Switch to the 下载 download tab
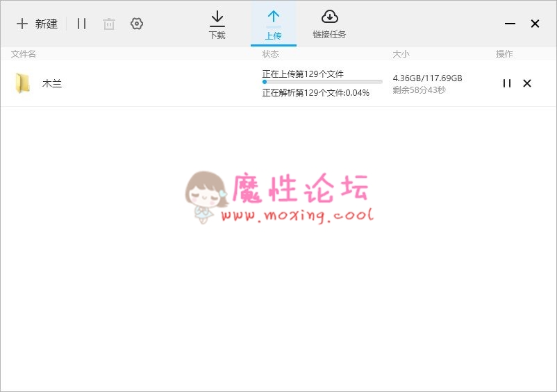The height and width of the screenshot is (392, 557). pos(217,24)
